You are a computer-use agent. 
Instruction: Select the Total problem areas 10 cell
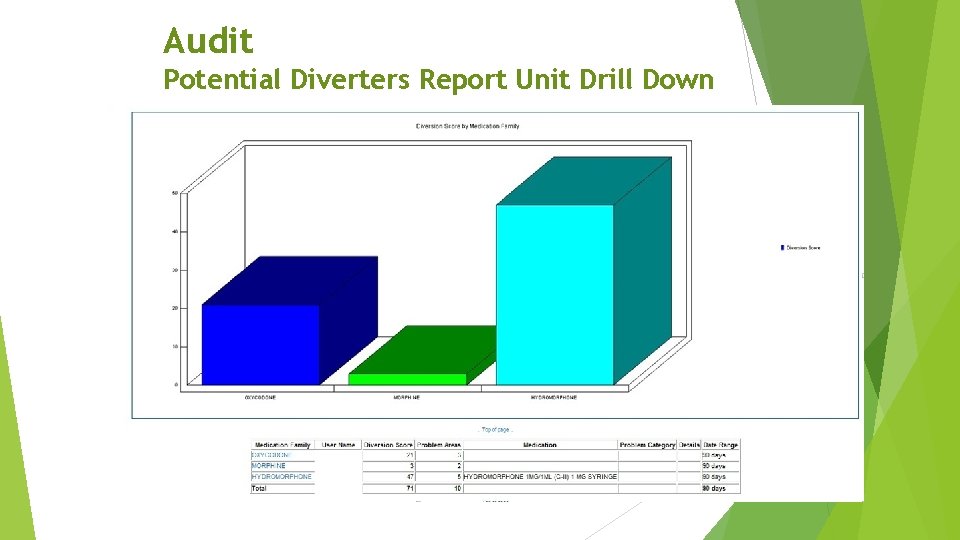pos(439,489)
